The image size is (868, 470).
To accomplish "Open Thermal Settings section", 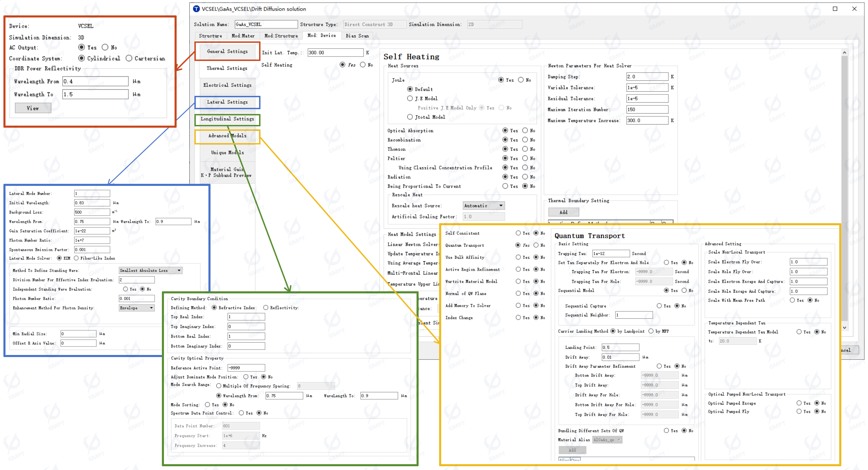I will click(x=227, y=68).
